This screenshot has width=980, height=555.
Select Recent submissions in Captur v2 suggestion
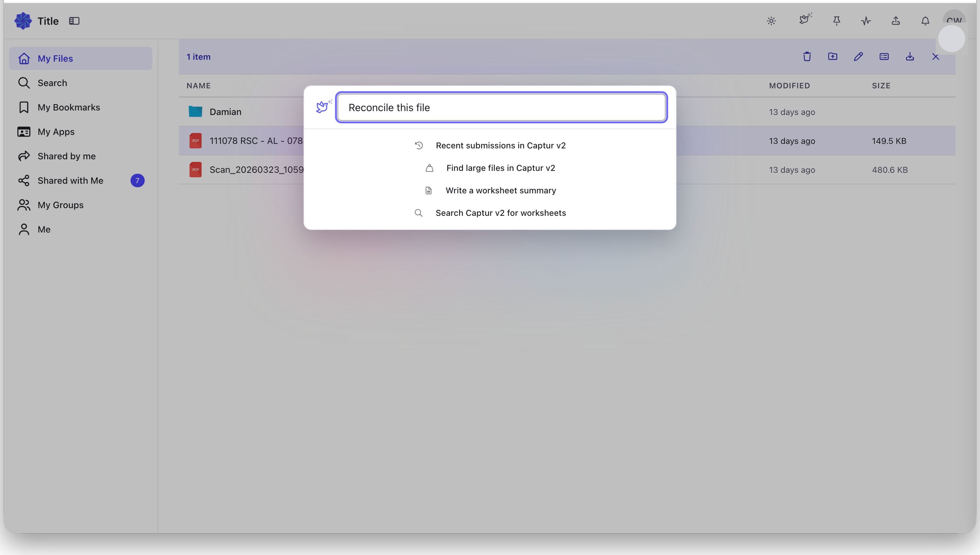coord(500,145)
